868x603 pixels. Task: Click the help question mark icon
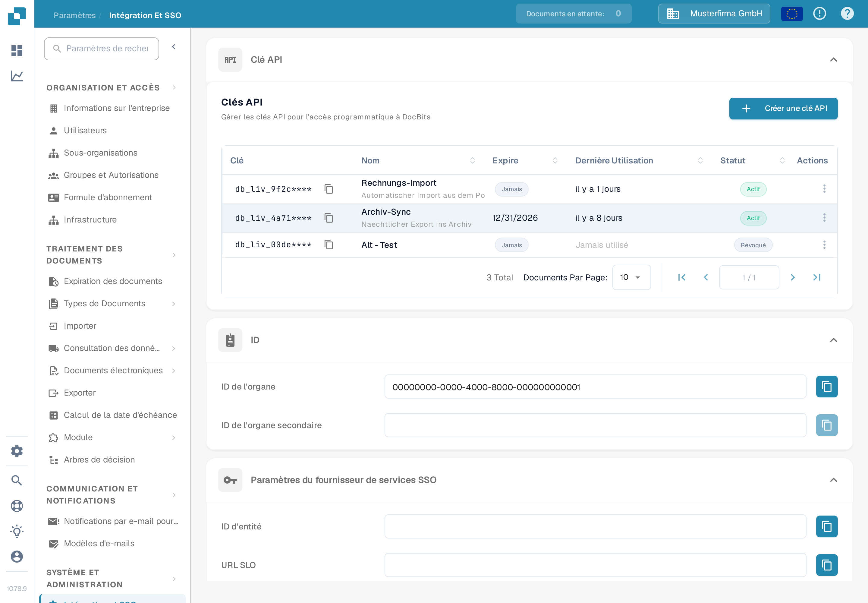tap(847, 14)
